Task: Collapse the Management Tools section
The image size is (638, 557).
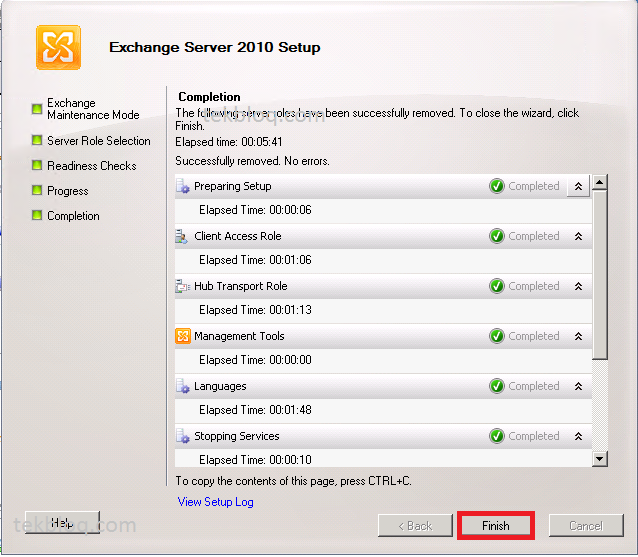Action: pyautogui.click(x=578, y=336)
